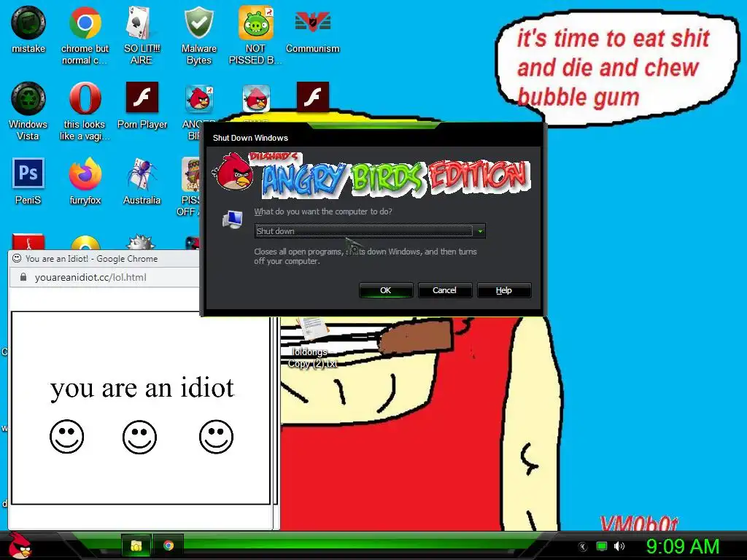Click the 'you are an idiot' text
Screen dimensions: 747x560
pos(142,388)
